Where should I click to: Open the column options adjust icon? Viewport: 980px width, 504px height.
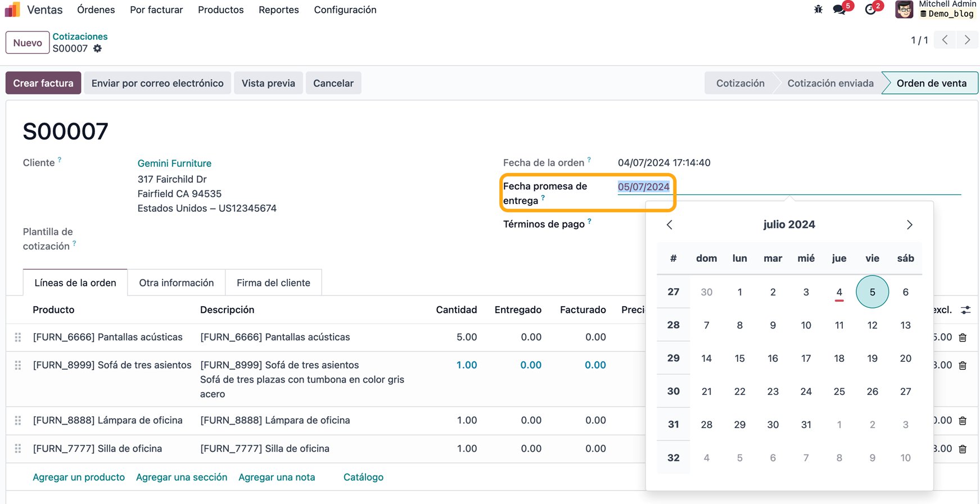(966, 310)
